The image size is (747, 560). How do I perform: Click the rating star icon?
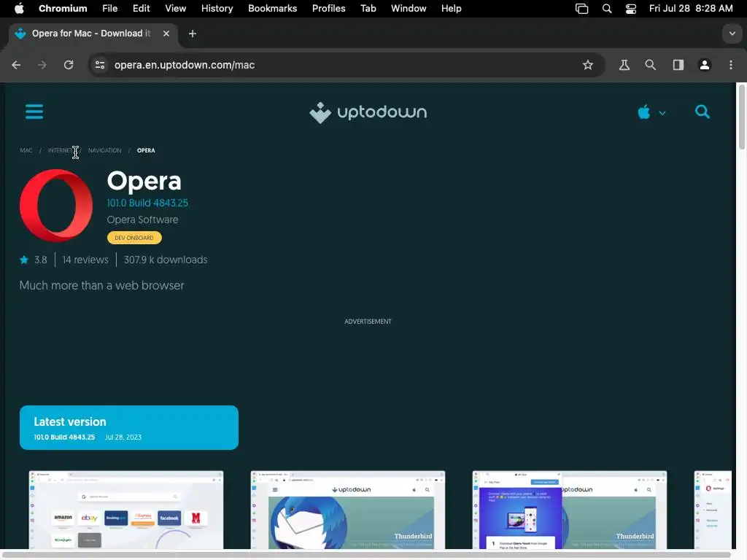tap(24, 260)
